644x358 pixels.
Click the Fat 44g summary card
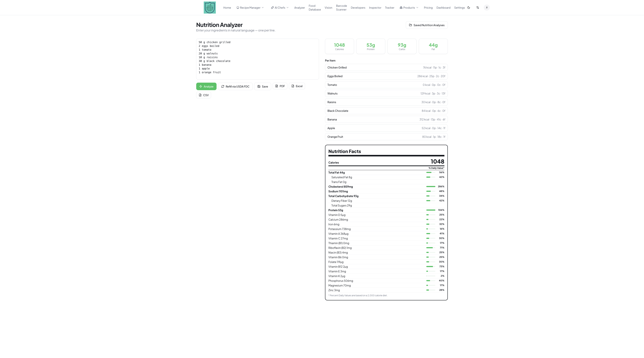point(433,46)
